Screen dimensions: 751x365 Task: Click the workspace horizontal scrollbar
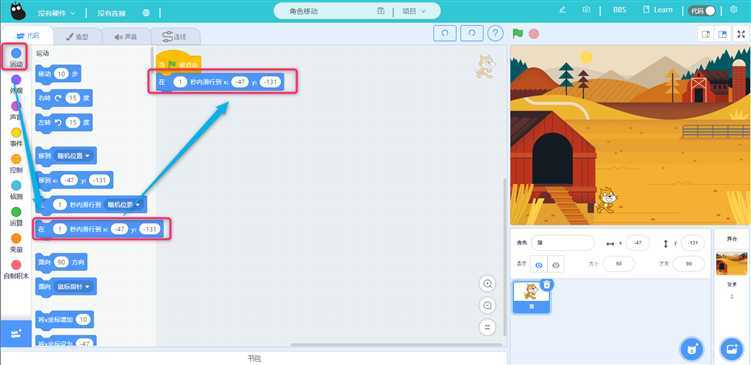coord(396,344)
